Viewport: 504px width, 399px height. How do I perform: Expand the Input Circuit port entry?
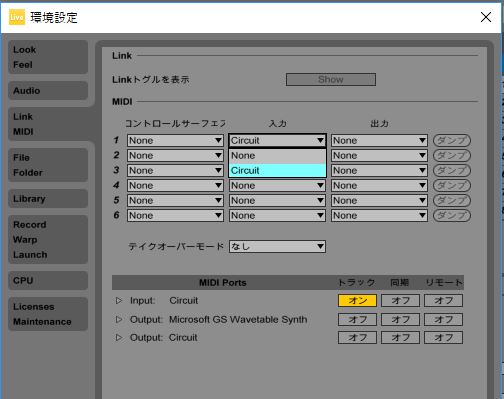119,300
